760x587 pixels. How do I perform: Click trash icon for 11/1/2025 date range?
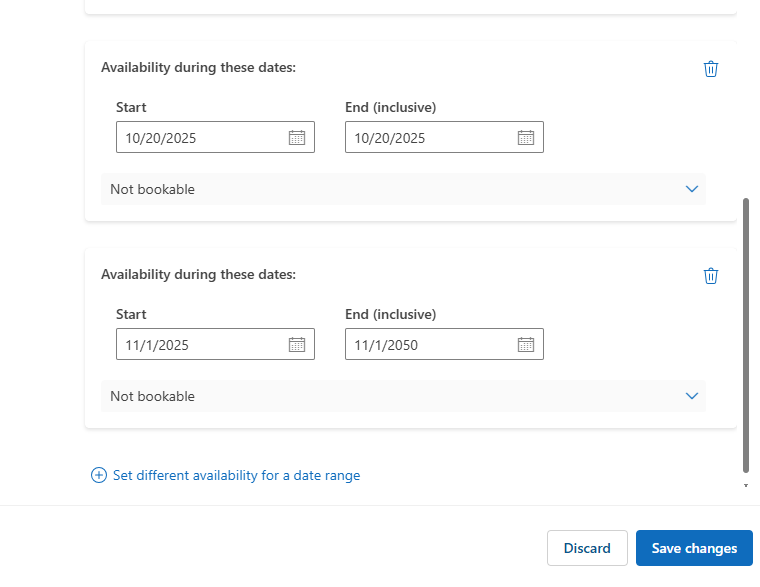tap(711, 276)
